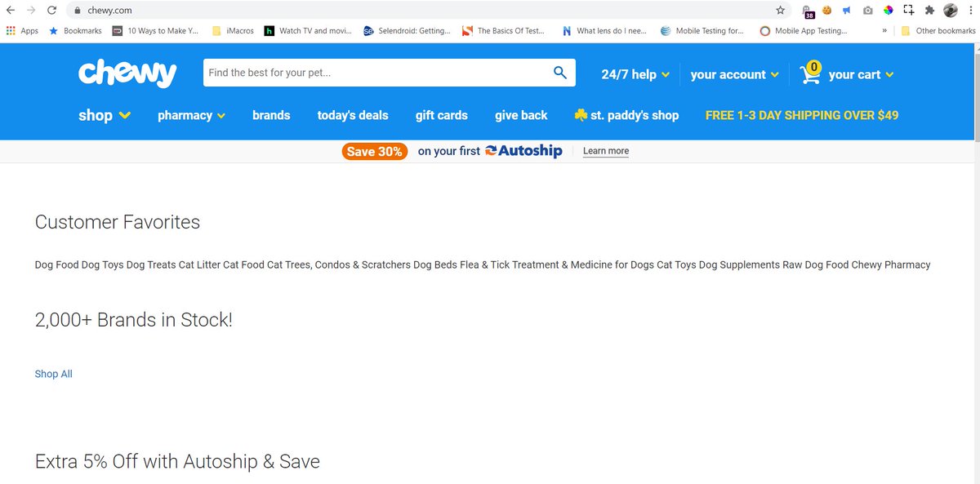This screenshot has width=980, height=484.
Task: Expand the 24/7 help dropdown
Action: pos(635,74)
